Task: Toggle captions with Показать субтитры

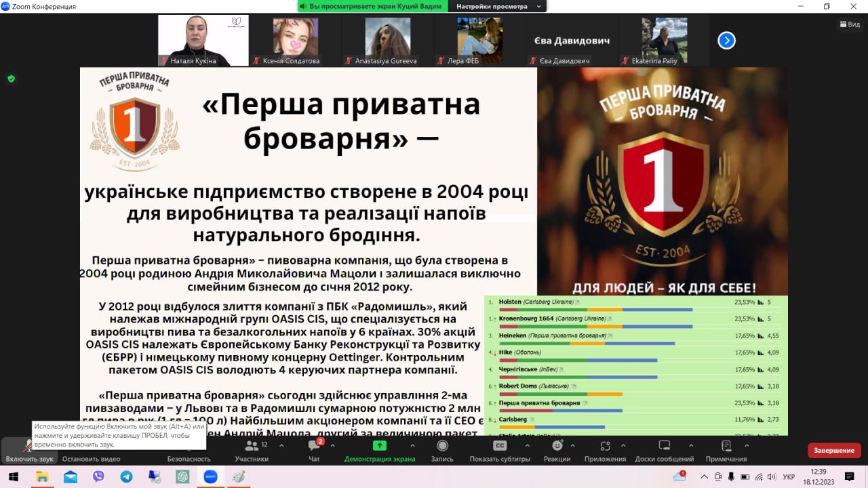Action: point(500,446)
